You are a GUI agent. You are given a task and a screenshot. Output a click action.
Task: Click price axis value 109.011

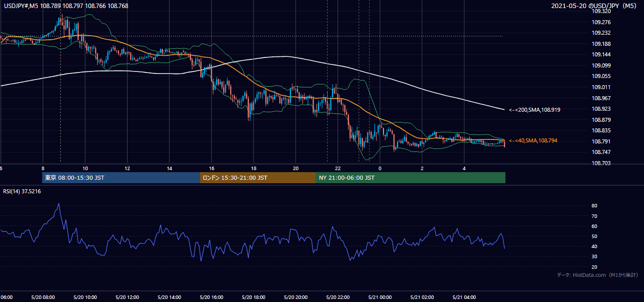pyautogui.click(x=601, y=87)
